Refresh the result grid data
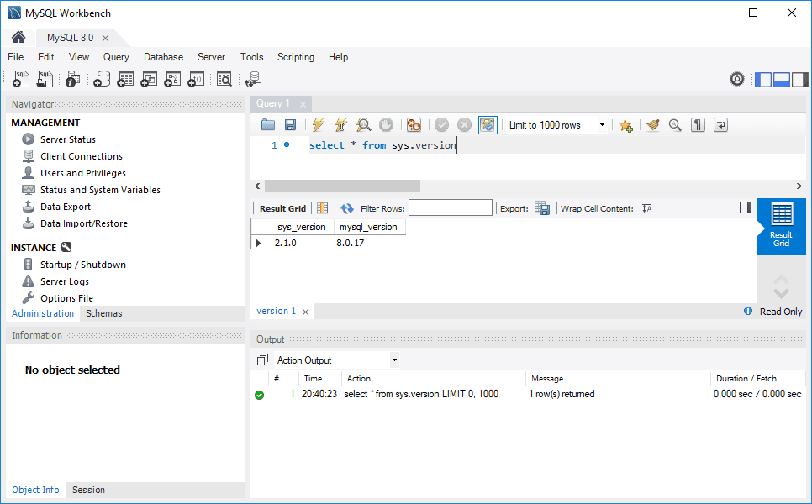812x504 pixels. point(346,208)
